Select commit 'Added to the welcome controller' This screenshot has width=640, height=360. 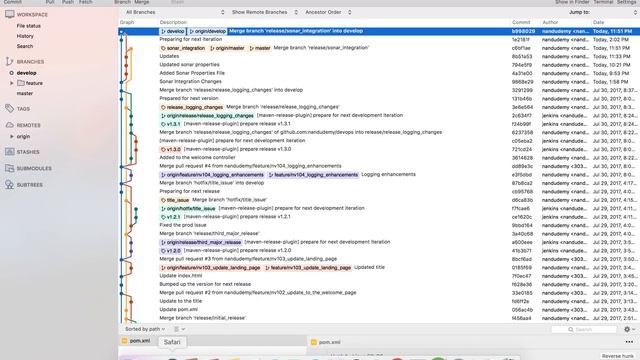[x=379, y=158]
